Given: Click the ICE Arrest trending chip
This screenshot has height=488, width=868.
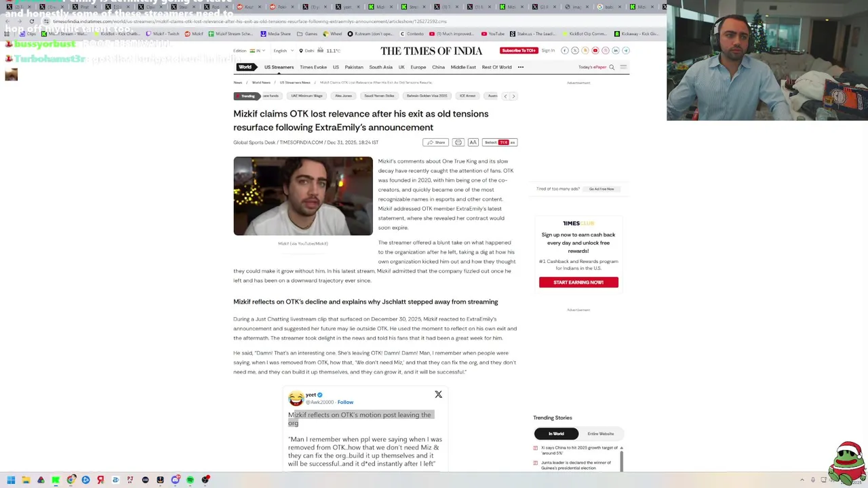Looking at the screenshot, I should coord(467,96).
